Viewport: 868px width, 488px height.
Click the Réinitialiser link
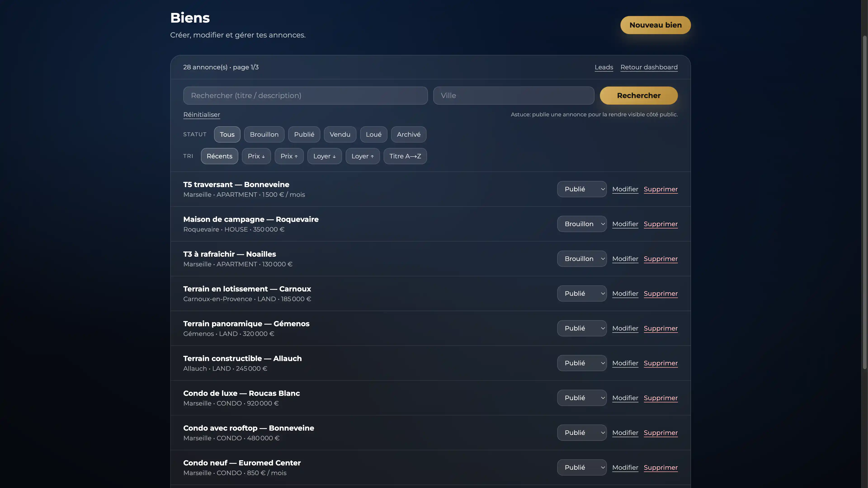[201, 115]
